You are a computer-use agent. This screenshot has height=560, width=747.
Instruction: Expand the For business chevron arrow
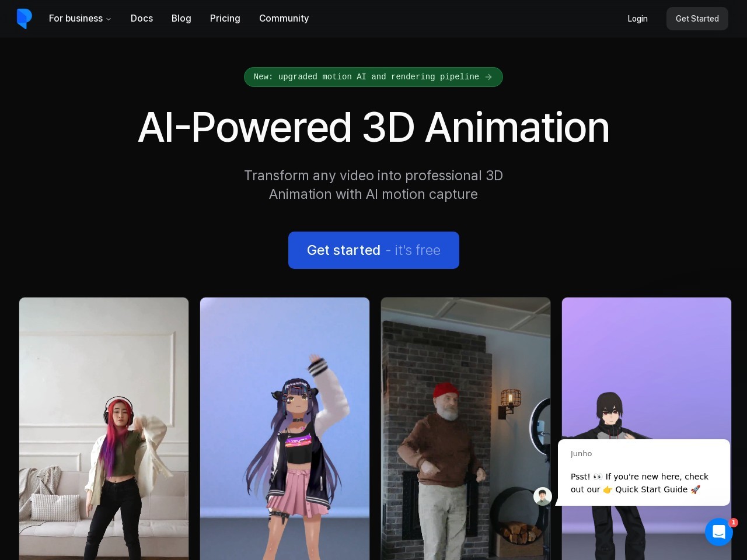click(109, 19)
